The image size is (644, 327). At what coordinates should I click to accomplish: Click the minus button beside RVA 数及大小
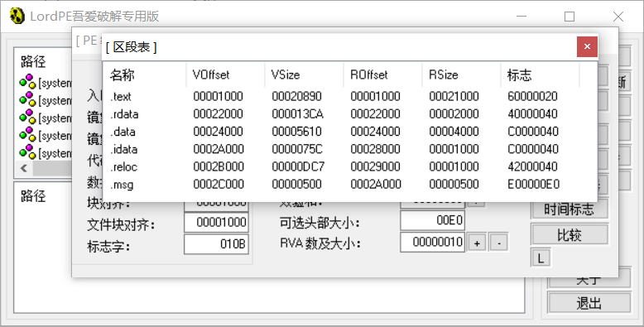click(x=499, y=243)
